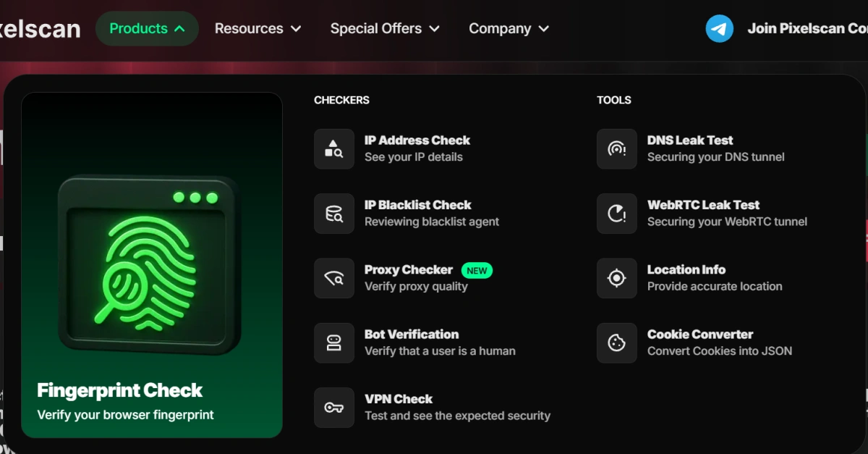
Task: Click 'Securing your DNS tunnel' text
Action: pos(716,157)
